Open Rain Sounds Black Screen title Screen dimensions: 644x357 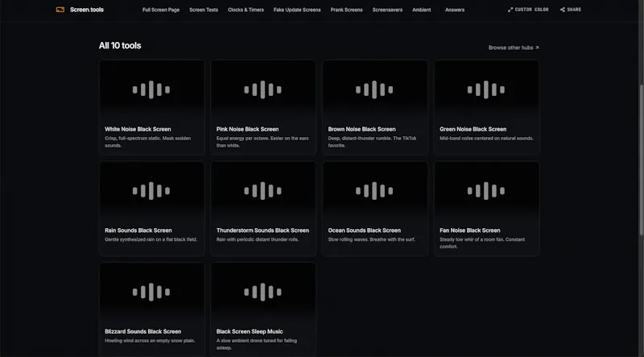pos(138,230)
